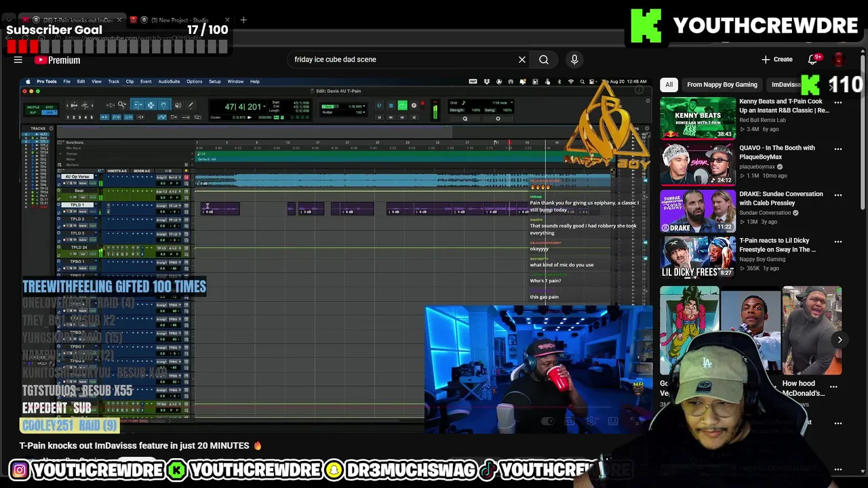The height and width of the screenshot is (488, 868).
Task: Enable Slip edit mode in Pro Tools
Action: (x=33, y=113)
